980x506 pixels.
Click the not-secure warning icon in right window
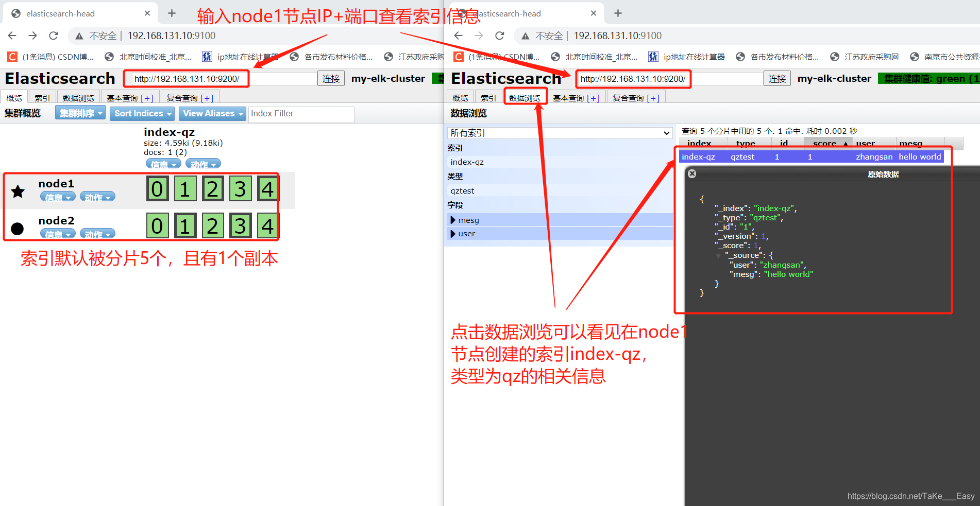(526, 36)
